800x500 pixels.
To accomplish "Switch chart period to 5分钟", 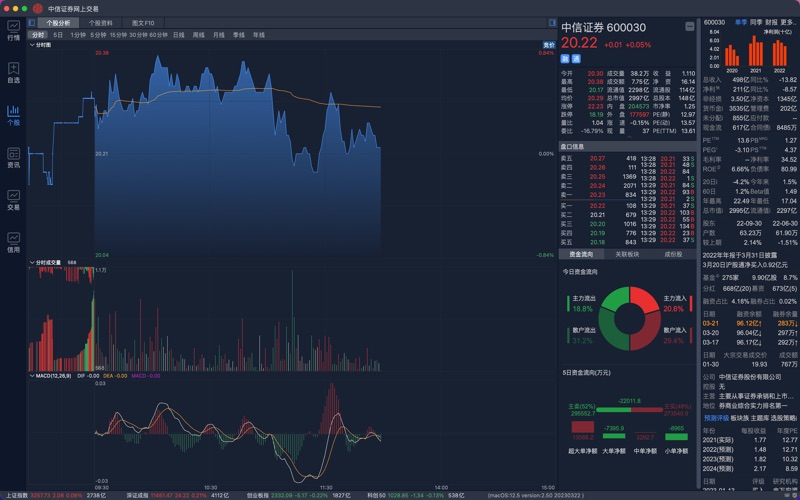I will point(98,35).
